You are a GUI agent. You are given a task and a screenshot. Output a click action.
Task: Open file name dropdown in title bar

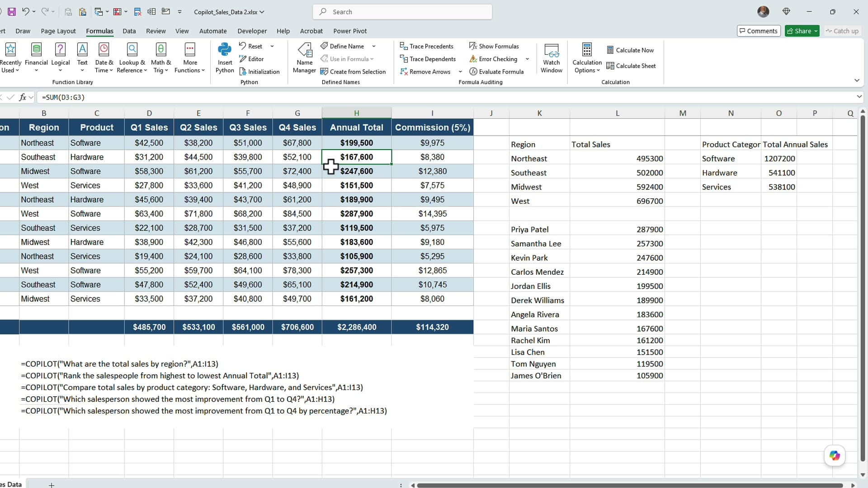(x=262, y=12)
